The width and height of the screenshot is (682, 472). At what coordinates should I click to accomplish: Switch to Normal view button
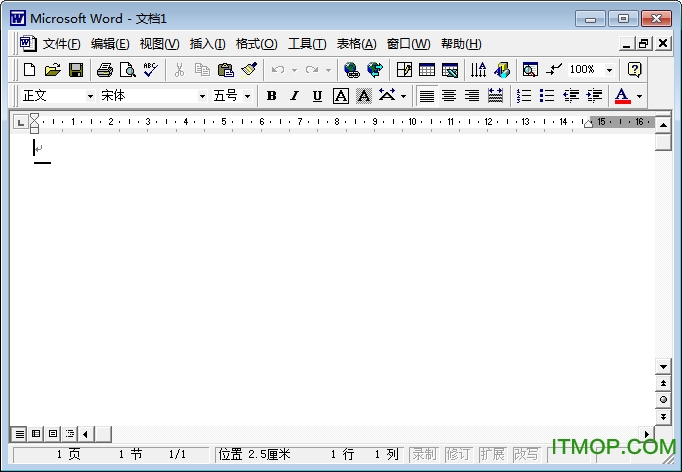(20, 434)
